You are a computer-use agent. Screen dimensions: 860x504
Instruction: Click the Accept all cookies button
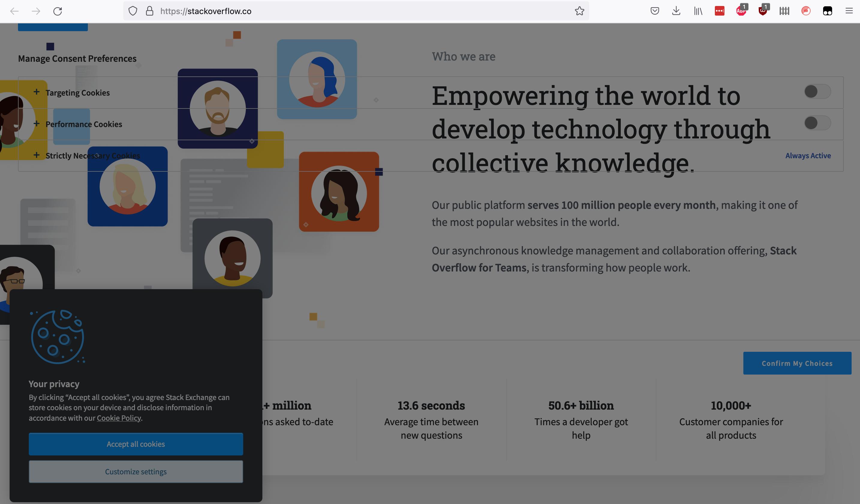(136, 444)
